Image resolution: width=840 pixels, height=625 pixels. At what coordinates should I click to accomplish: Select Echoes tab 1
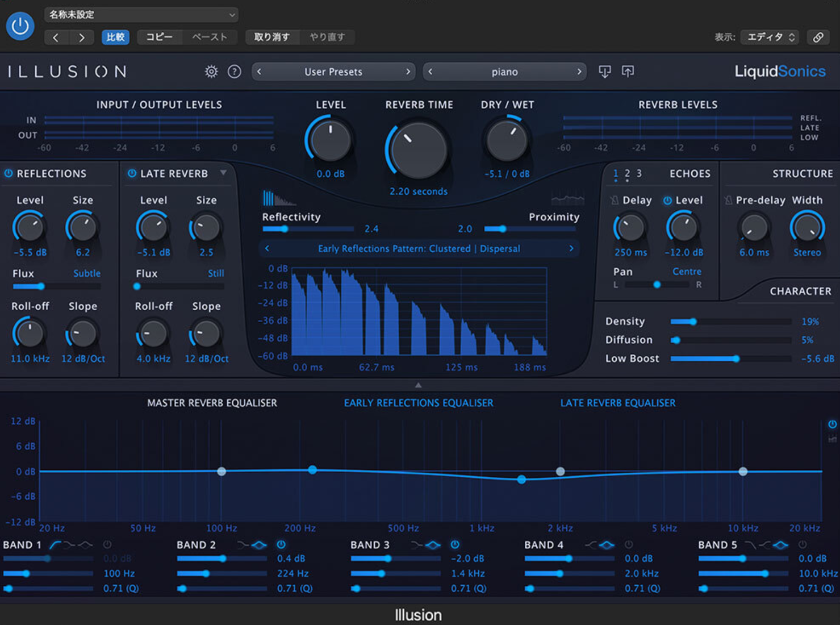(616, 174)
